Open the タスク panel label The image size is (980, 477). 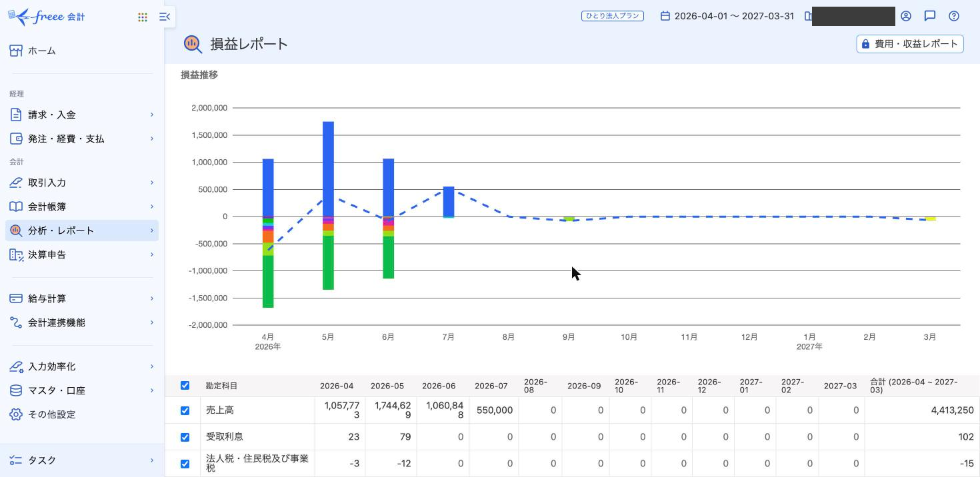coord(42,460)
